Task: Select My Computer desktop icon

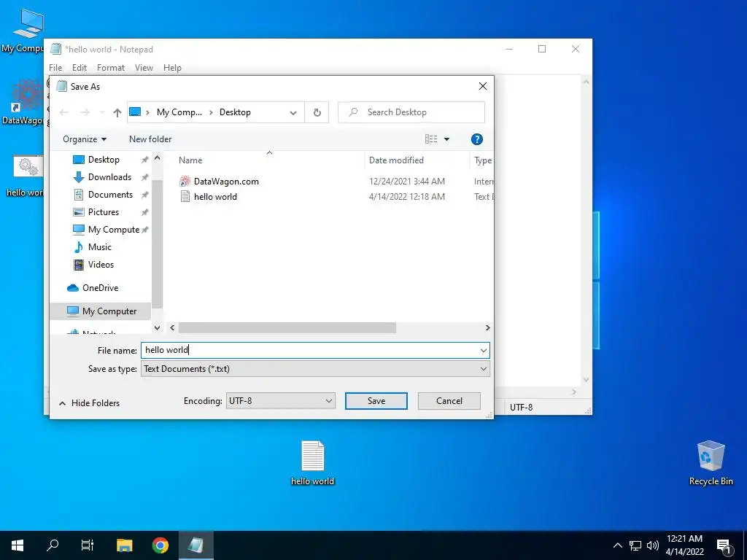Action: 23,31
